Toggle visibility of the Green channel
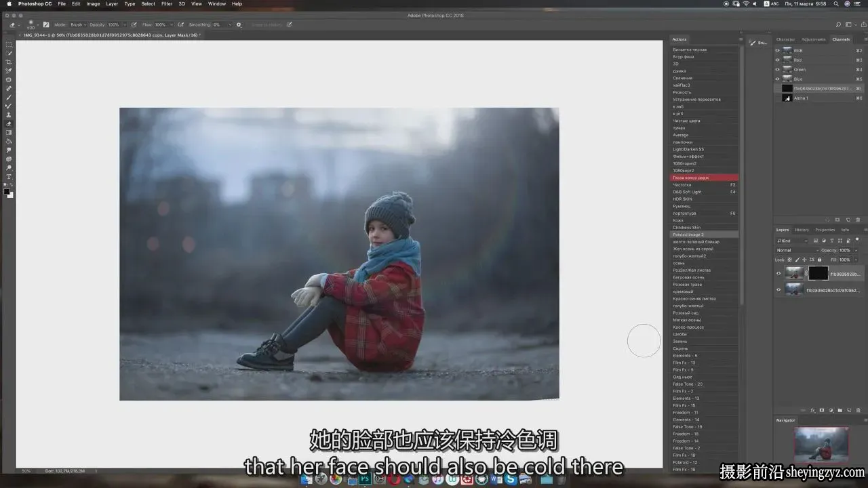The image size is (868, 488). [x=778, y=69]
